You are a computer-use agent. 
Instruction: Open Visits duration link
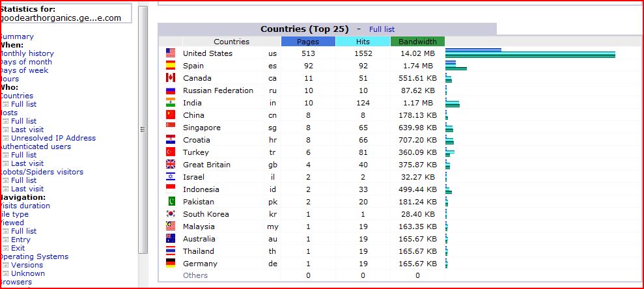(x=25, y=206)
